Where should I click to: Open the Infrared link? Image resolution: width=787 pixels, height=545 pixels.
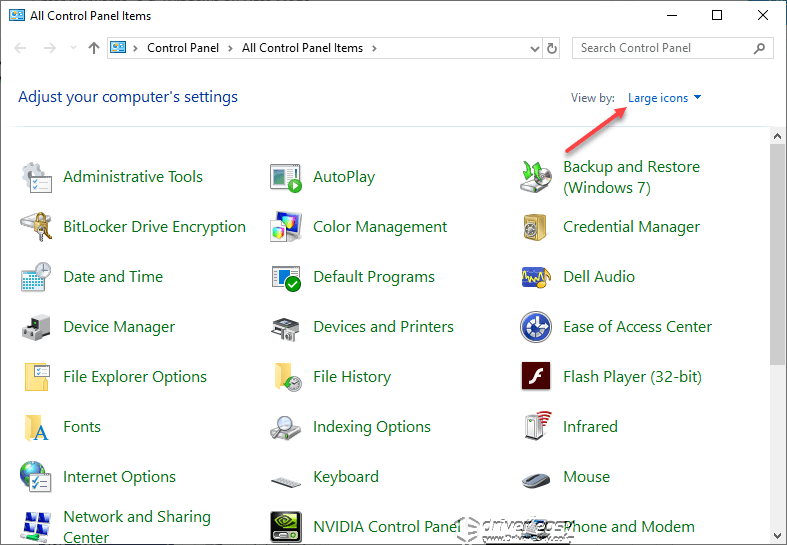tap(590, 427)
